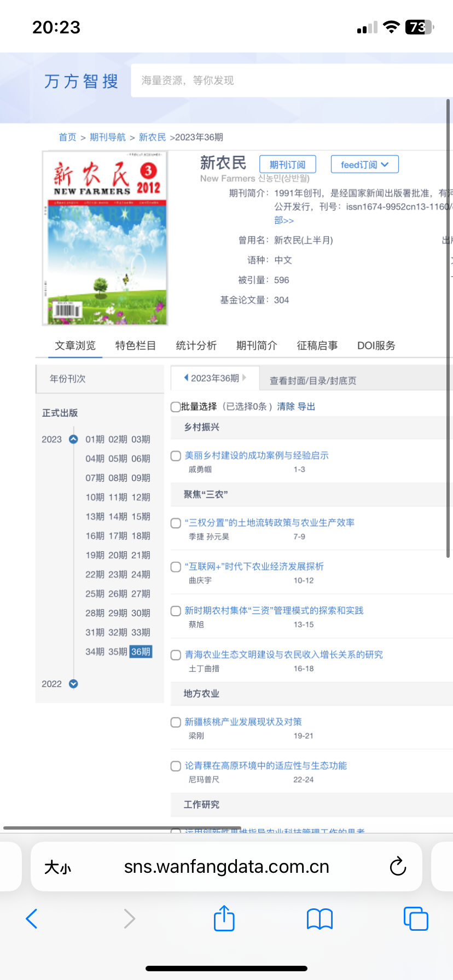This screenshot has width=453, height=980.
Task: Click the 期刊订阅 button
Action: pos(287,165)
